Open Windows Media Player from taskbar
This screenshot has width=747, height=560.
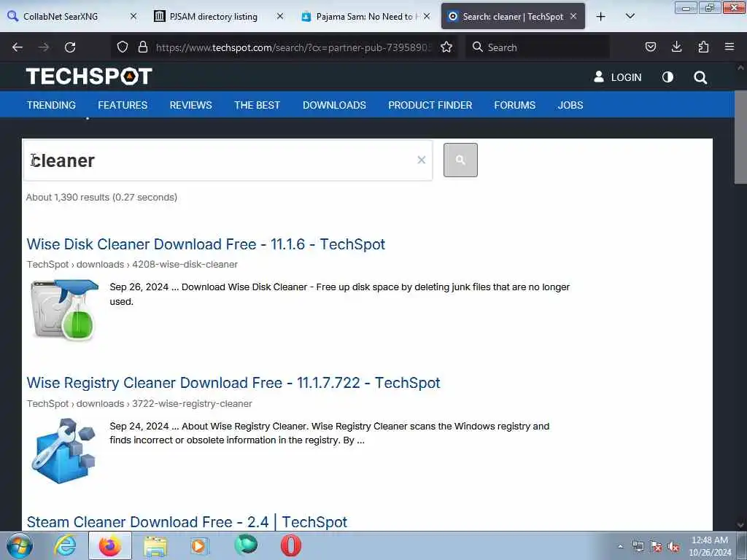(x=200, y=545)
